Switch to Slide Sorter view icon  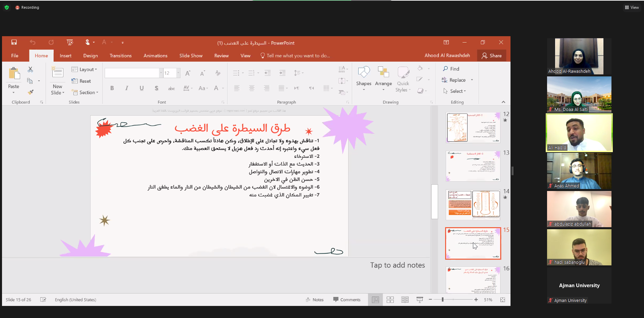[x=390, y=300]
